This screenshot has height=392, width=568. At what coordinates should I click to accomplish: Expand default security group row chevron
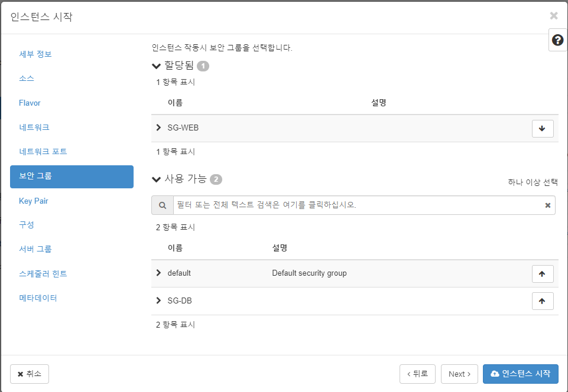(158, 273)
